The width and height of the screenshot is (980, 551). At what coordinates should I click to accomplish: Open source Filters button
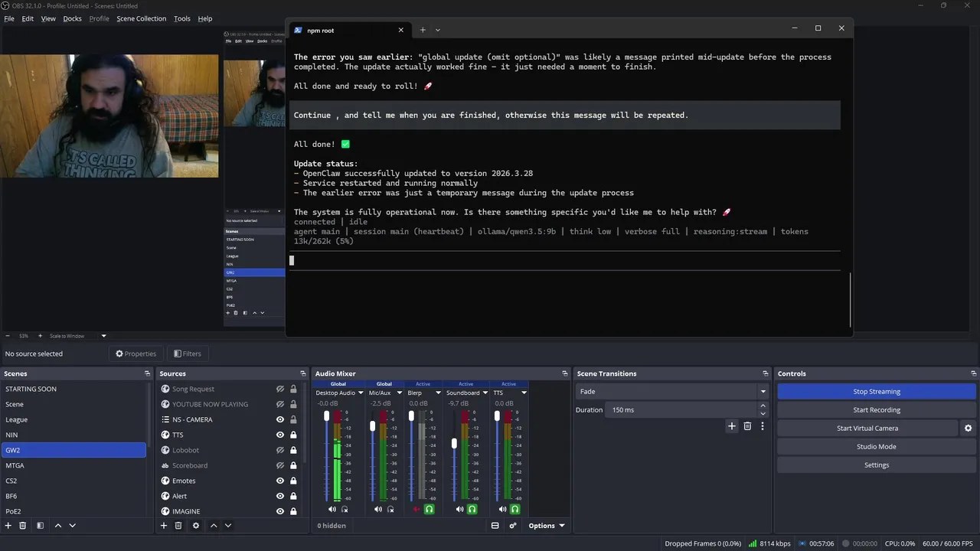point(187,354)
